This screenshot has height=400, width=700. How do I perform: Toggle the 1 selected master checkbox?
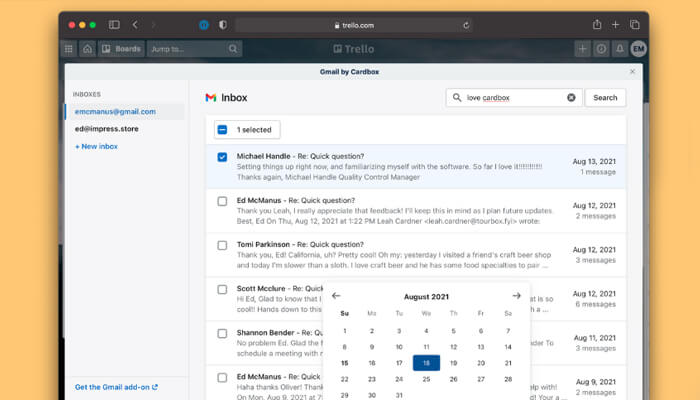(x=222, y=130)
